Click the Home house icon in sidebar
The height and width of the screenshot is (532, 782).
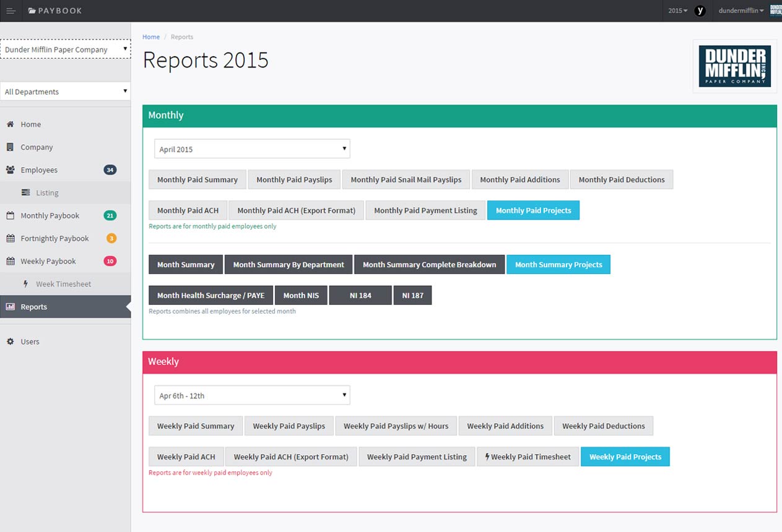tap(10, 124)
